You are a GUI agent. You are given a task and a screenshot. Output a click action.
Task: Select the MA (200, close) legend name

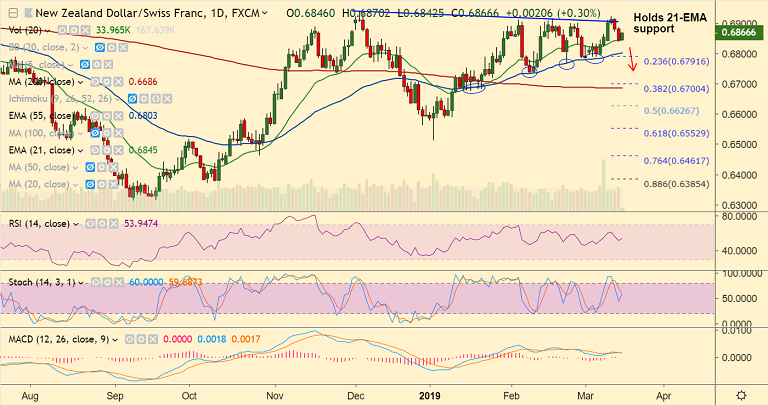tap(42, 82)
